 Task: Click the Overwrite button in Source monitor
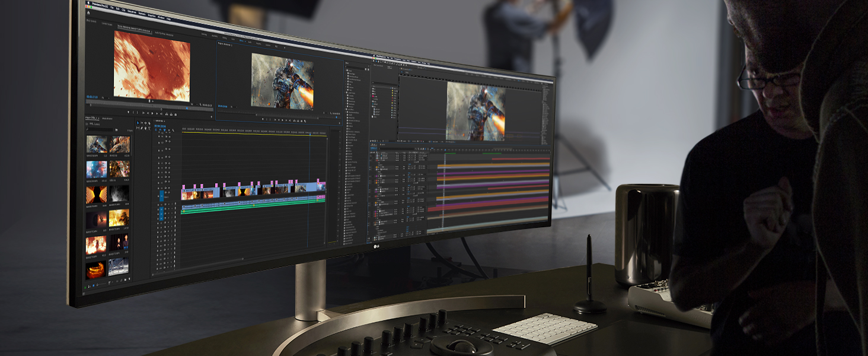coord(171,114)
